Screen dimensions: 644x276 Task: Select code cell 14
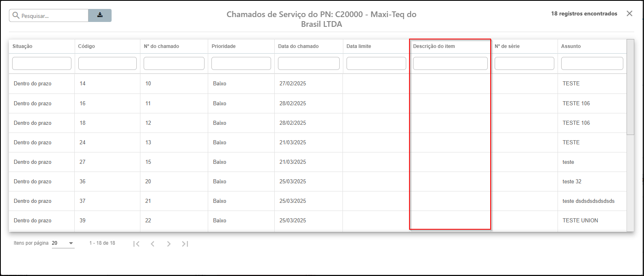[x=82, y=83]
